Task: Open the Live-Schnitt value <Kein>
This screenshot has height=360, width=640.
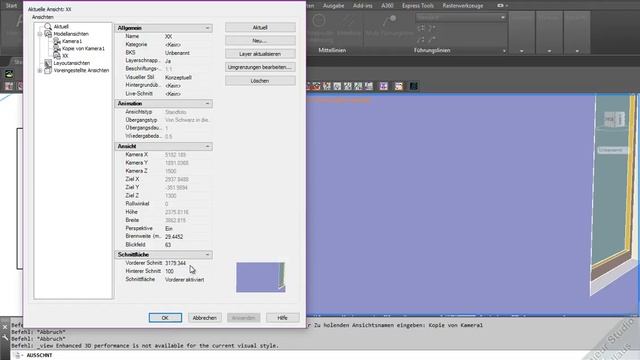Action: point(188,93)
